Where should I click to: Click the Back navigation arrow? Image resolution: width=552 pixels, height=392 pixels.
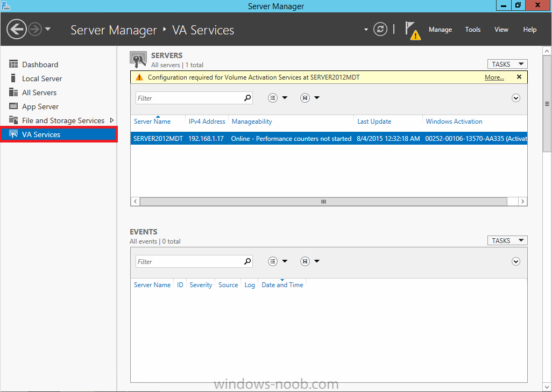click(17, 29)
